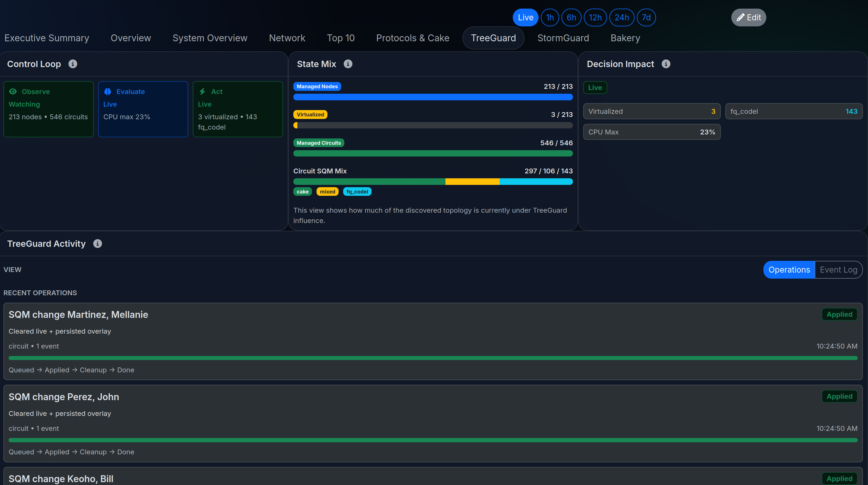868x485 pixels.
Task: Click the Managed Circuits badge
Action: click(x=319, y=143)
